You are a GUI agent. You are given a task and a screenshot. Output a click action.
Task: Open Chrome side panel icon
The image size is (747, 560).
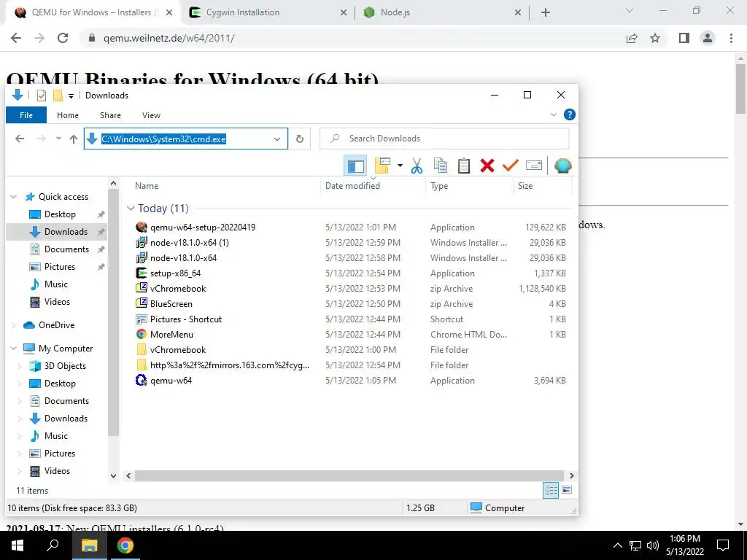(x=684, y=38)
